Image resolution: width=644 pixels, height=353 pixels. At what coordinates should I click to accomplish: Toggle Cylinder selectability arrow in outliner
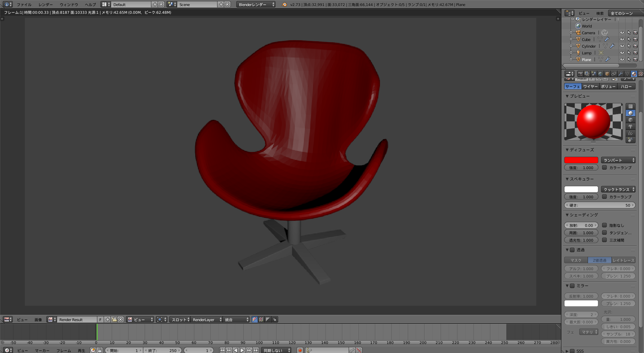coord(629,46)
